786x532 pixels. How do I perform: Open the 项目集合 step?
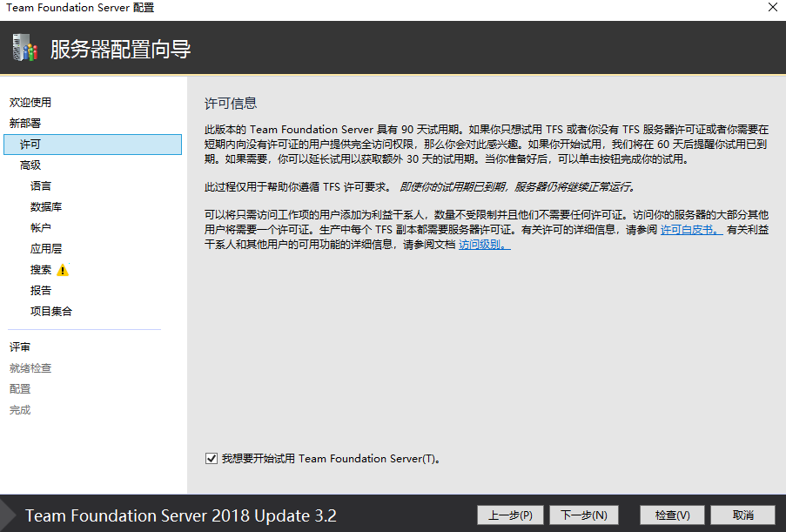pos(51,312)
